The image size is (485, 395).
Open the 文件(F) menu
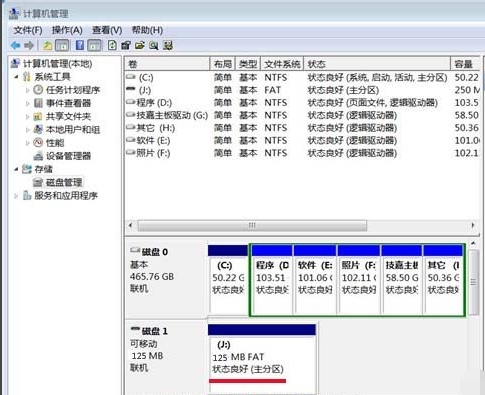28,30
